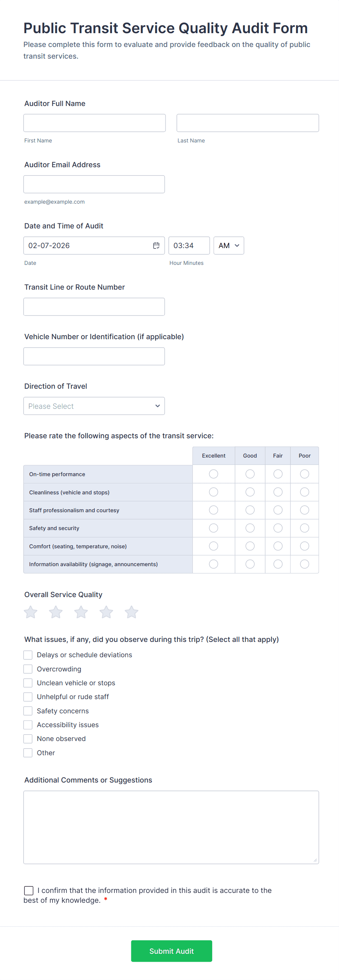
Task: Rate On-time performance as Excellent
Action: (214, 474)
